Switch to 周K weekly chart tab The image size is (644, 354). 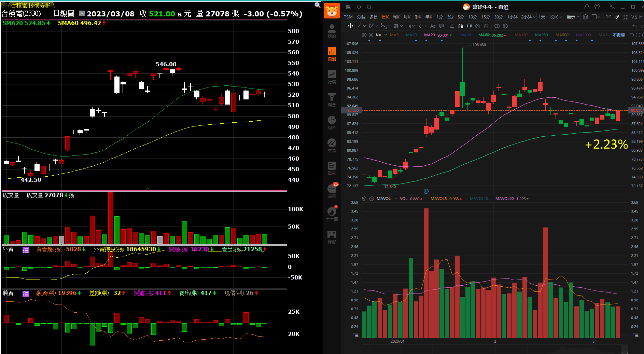coord(396,17)
